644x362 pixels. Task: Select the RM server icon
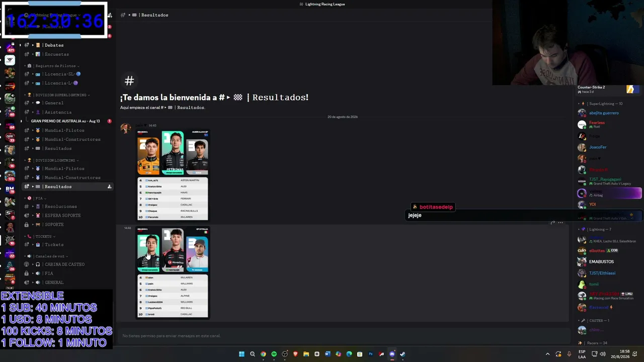click(10, 189)
